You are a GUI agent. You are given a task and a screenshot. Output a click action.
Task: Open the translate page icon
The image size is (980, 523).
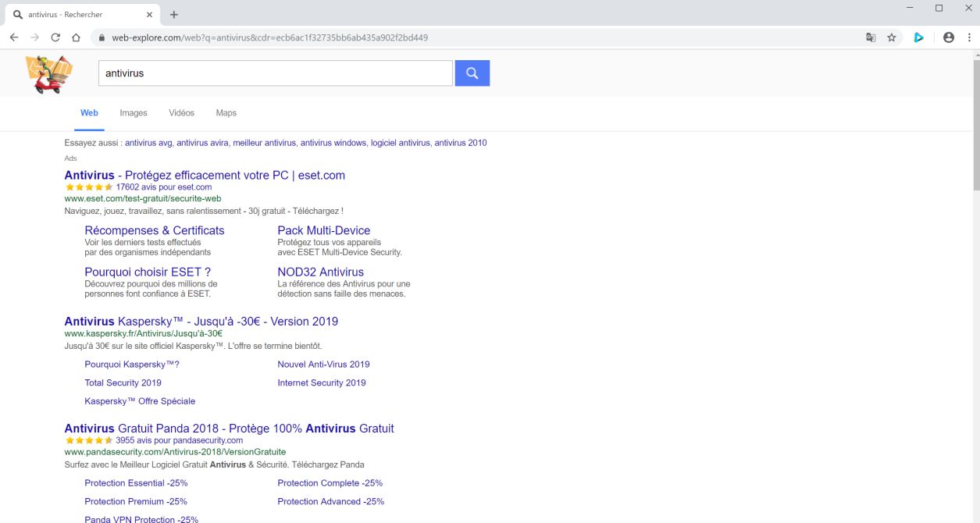(x=871, y=37)
